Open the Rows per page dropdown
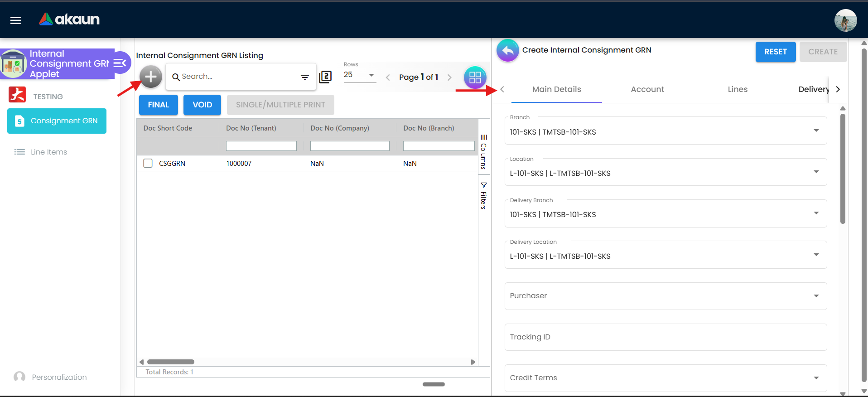Screen dimensions: 868x397 pyautogui.click(x=359, y=75)
